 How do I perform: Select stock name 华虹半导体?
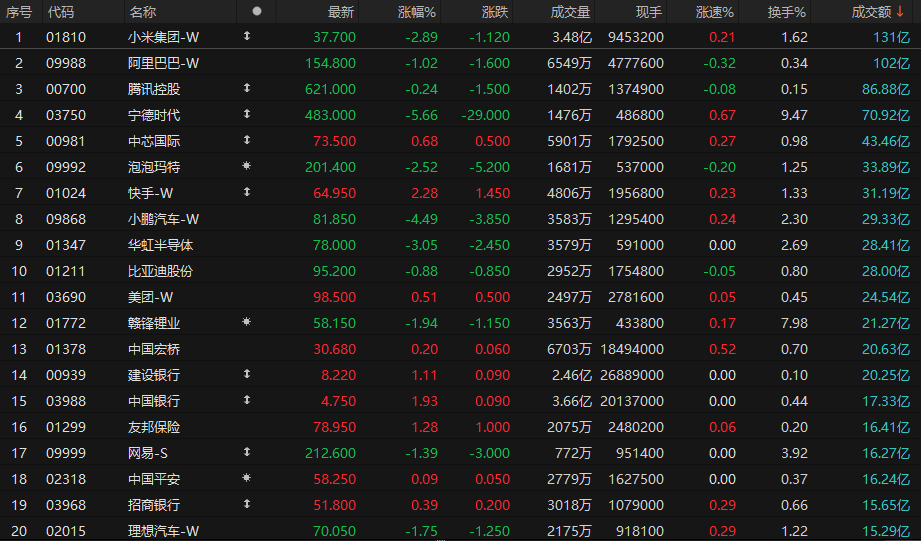coord(160,245)
